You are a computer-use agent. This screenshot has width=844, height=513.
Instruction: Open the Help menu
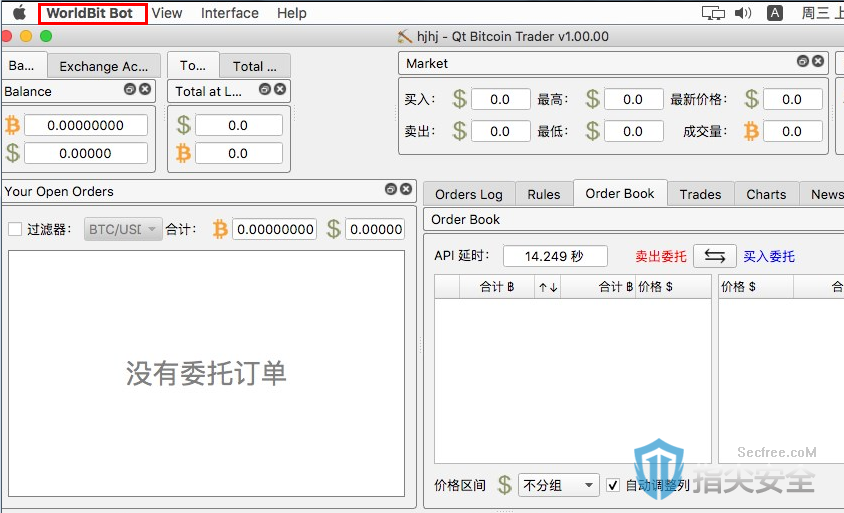[x=292, y=13]
